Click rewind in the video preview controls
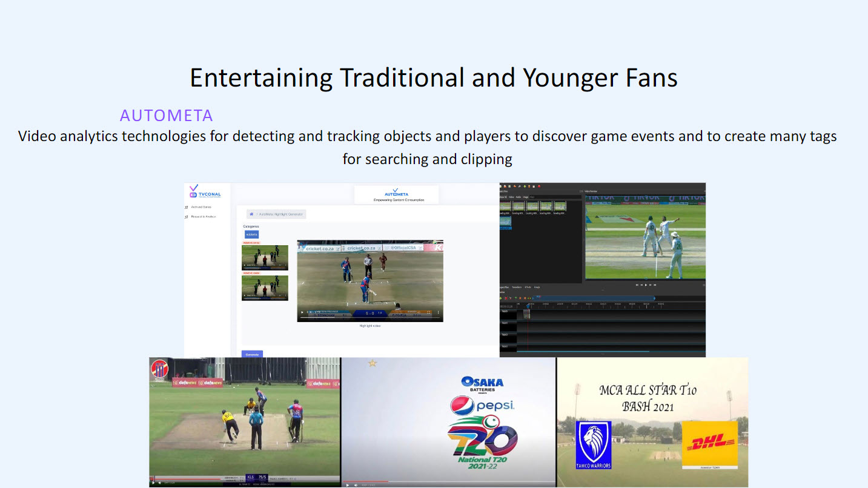The width and height of the screenshot is (868, 488). click(642, 285)
